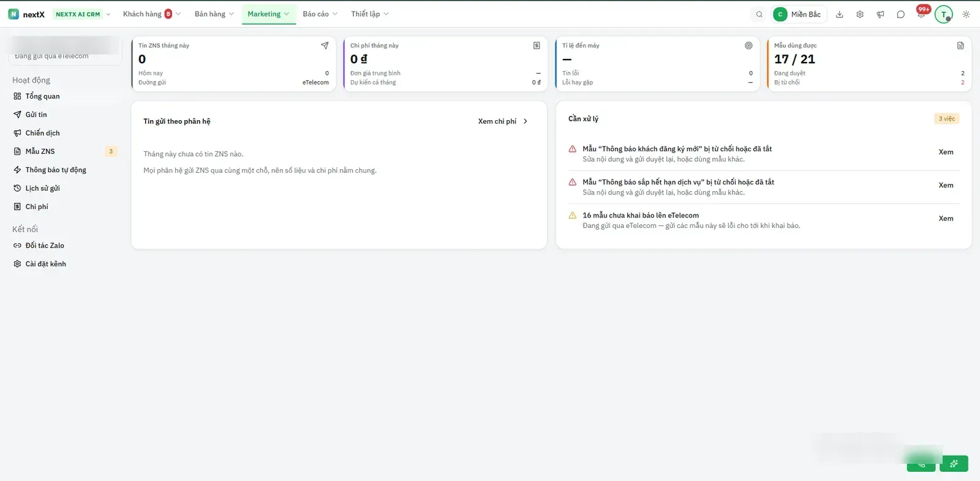Open the chat bubble icon
980x481 pixels.
(x=900, y=14)
